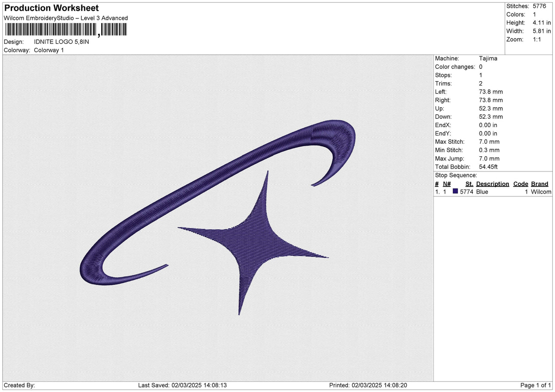Click the 'Description' column header
The height and width of the screenshot is (392, 555).
[493, 184]
